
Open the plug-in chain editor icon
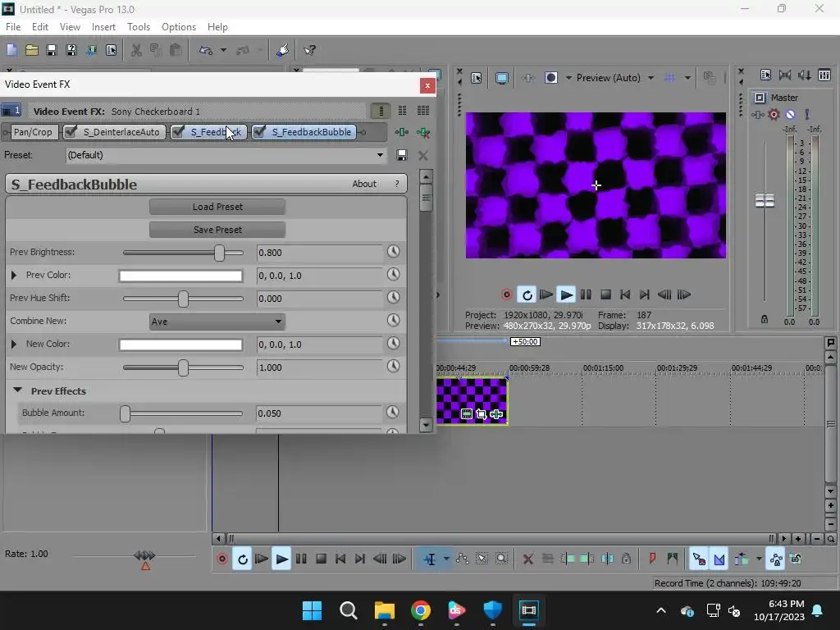point(401,132)
